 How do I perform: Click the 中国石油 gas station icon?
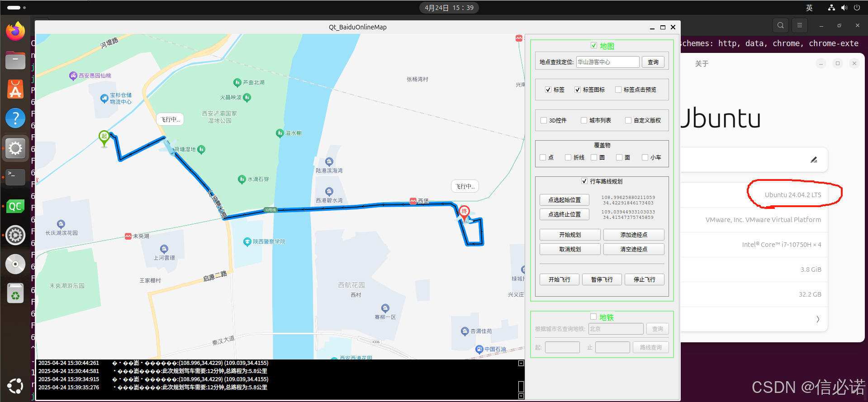point(479,349)
